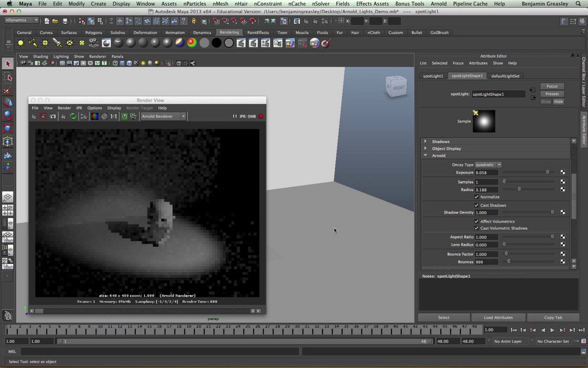Open the Arnold Renderer dropdown
Screen dimensions: 588x368
(x=163, y=116)
